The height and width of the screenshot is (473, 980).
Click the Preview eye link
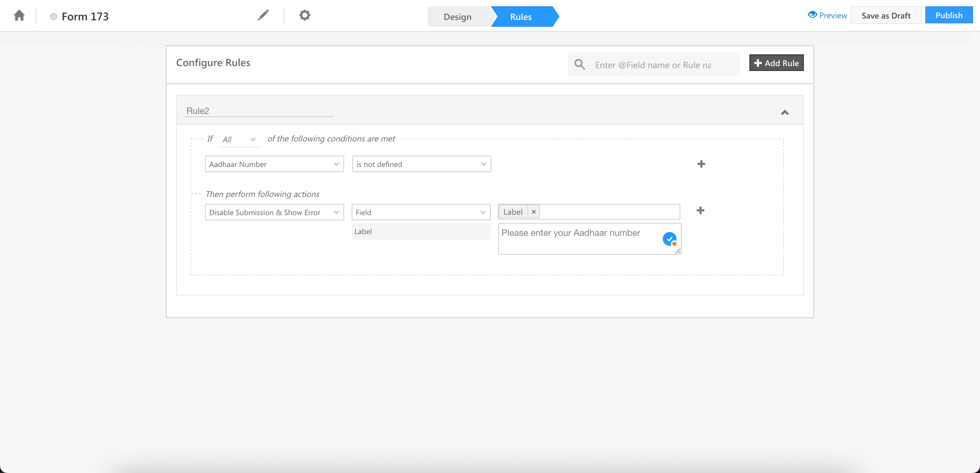pos(827,15)
